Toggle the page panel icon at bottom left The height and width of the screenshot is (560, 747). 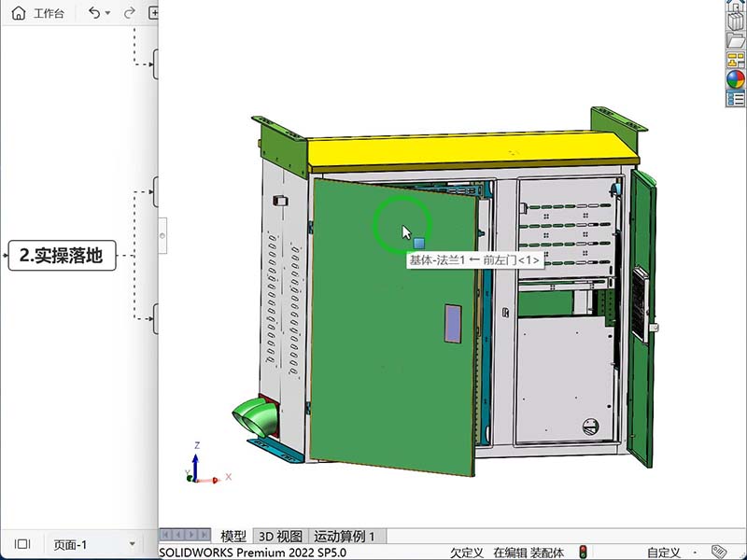pyautogui.click(x=22, y=544)
